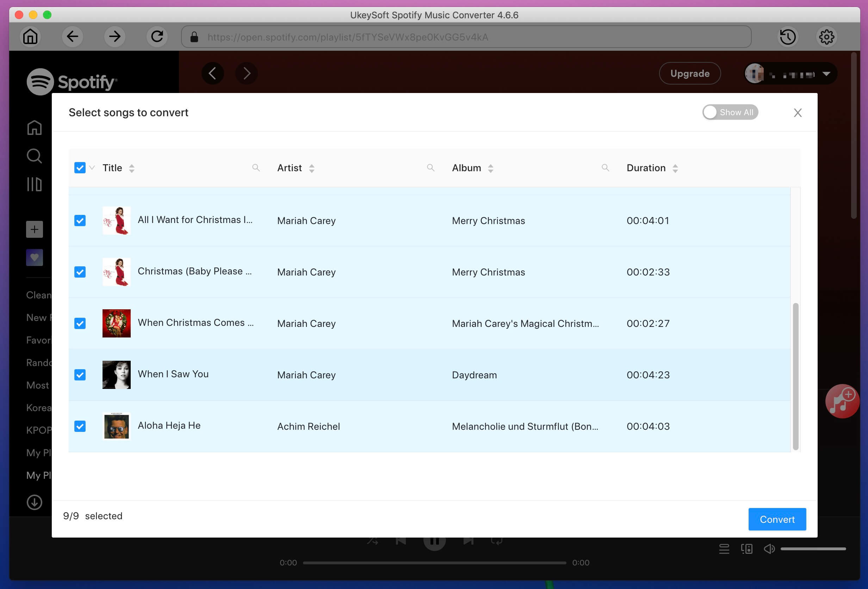Open Your Library sidebar icon
868x589 pixels.
(x=35, y=184)
